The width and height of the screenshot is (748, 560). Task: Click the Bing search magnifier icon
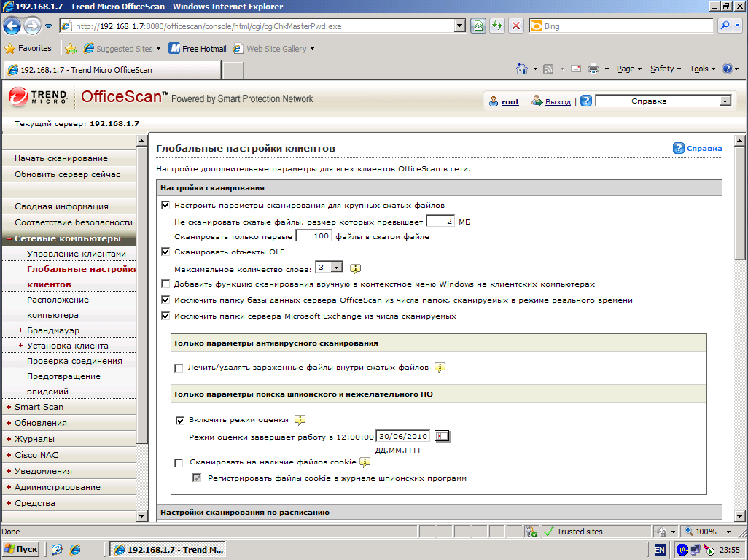click(725, 26)
